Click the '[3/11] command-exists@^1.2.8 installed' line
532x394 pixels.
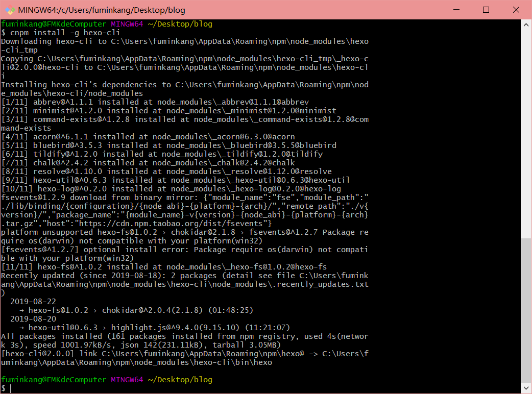pyautogui.click(x=185, y=119)
